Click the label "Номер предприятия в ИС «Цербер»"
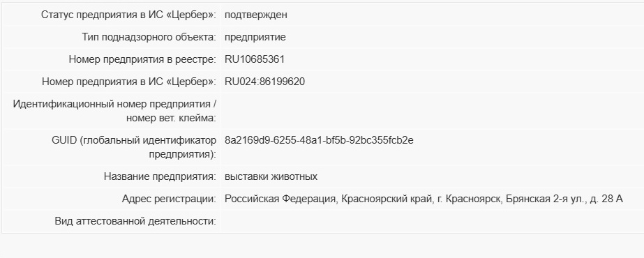The height and width of the screenshot is (258, 644). 129,82
